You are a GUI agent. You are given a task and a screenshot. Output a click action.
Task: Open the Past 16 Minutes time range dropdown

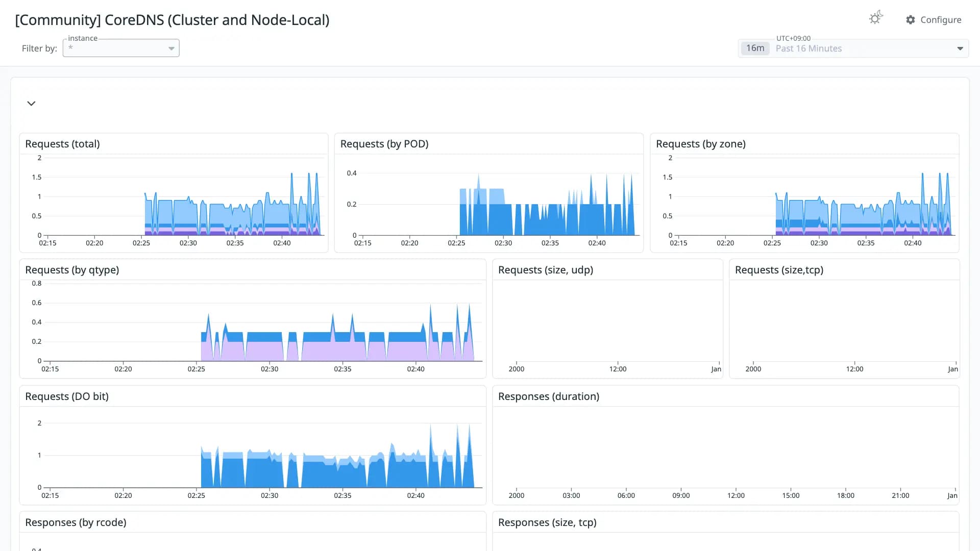point(853,48)
